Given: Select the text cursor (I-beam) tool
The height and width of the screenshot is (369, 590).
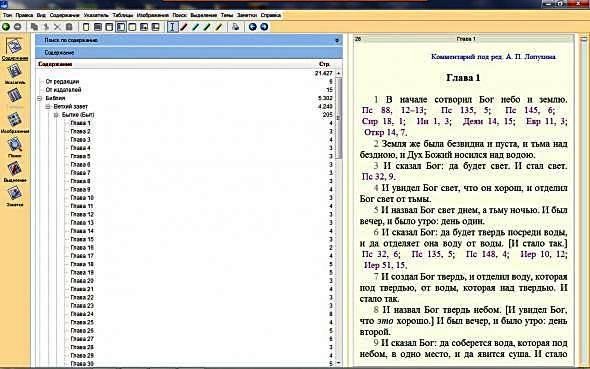Looking at the screenshot, I should 172,27.
